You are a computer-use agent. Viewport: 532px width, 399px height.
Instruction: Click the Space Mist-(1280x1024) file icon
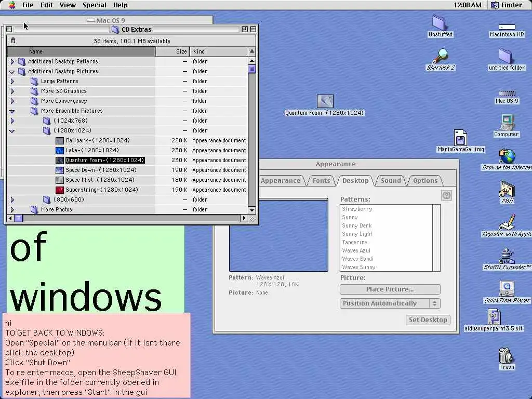[x=60, y=180]
